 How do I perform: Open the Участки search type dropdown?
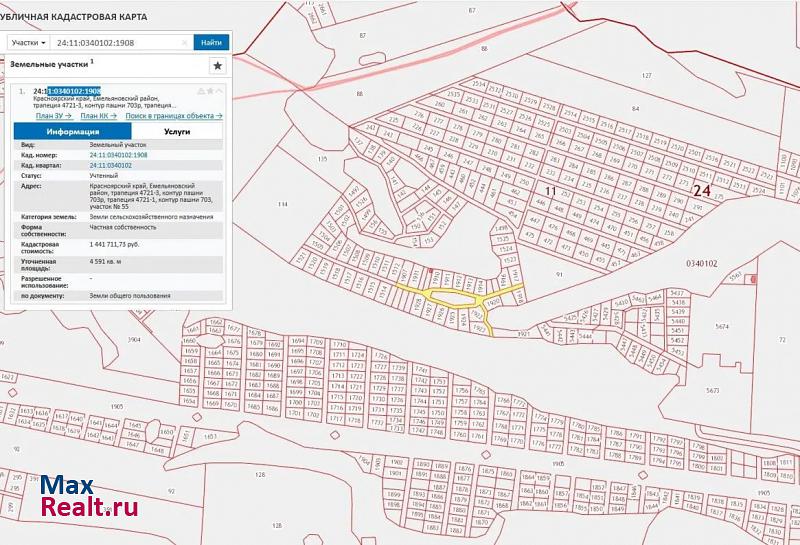tap(29, 43)
